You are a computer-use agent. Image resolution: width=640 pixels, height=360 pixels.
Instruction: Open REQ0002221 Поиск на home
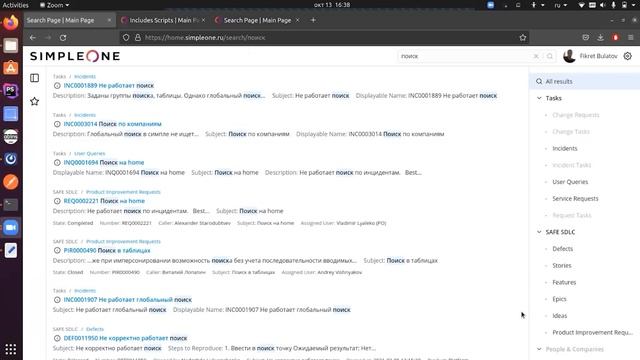point(104,201)
